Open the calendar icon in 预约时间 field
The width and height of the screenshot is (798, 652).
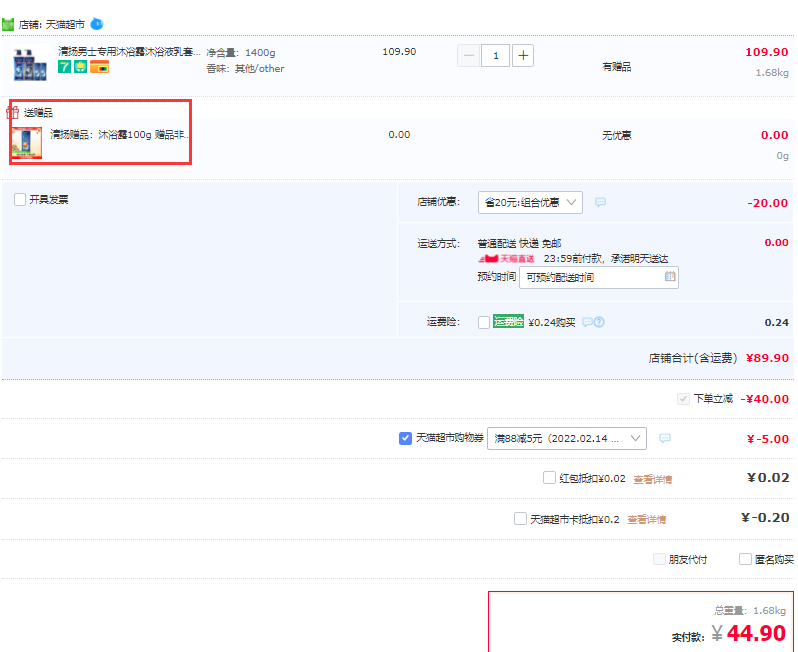pos(669,277)
